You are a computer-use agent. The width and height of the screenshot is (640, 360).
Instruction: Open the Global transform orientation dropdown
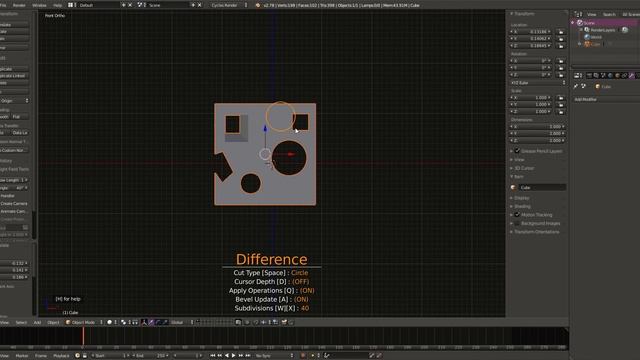point(182,322)
